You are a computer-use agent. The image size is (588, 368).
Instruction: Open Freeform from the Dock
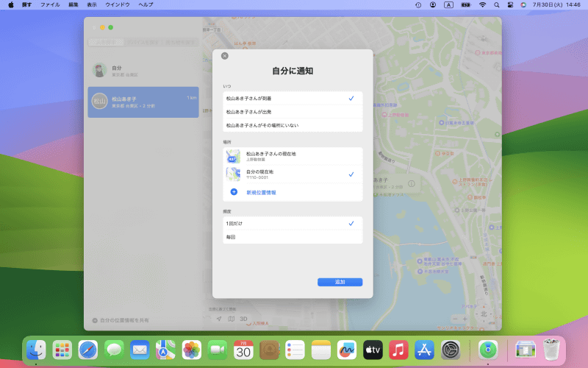pos(347,350)
